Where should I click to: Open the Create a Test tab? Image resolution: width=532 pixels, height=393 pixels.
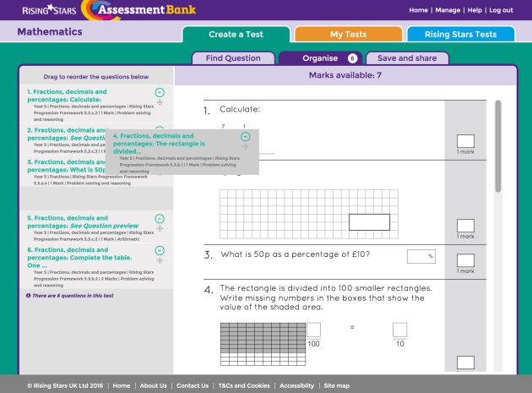[x=236, y=35]
